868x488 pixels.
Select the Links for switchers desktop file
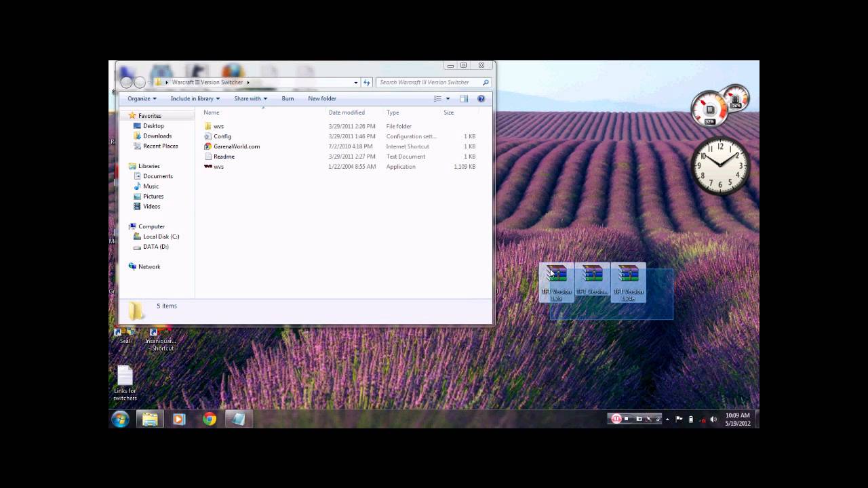(x=125, y=383)
